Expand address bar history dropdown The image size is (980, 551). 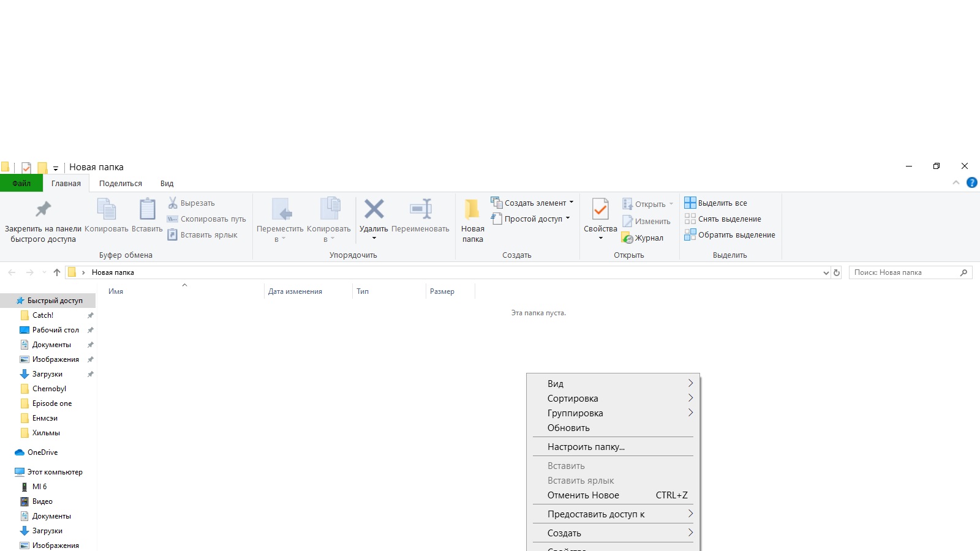[x=826, y=273]
